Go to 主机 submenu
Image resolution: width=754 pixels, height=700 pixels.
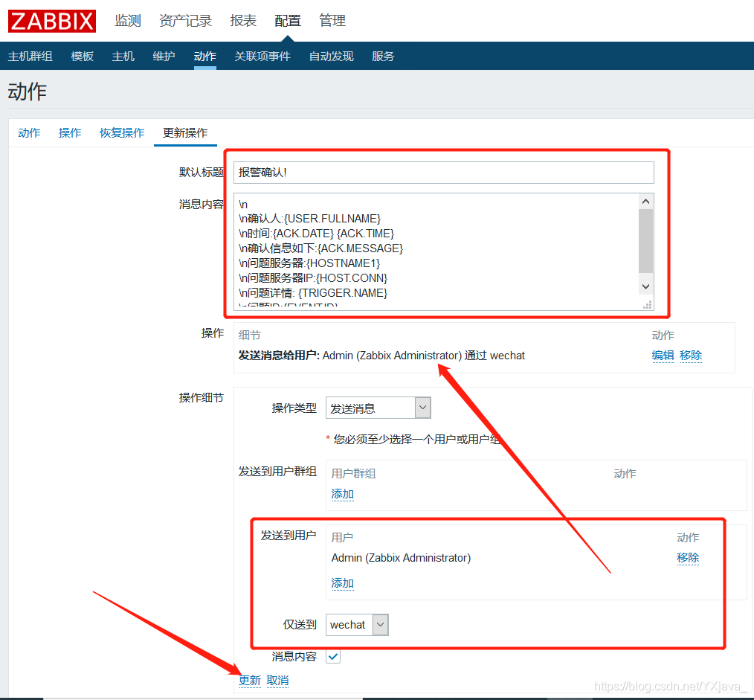(123, 57)
